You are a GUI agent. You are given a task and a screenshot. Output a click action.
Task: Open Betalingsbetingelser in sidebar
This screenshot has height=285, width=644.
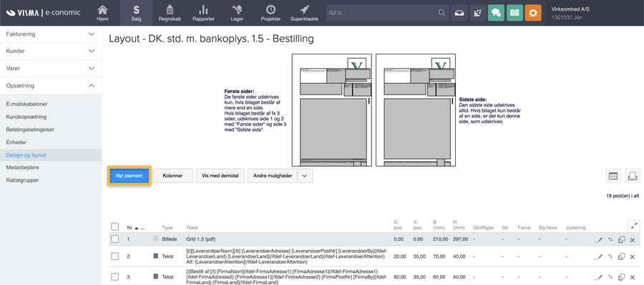(30, 130)
